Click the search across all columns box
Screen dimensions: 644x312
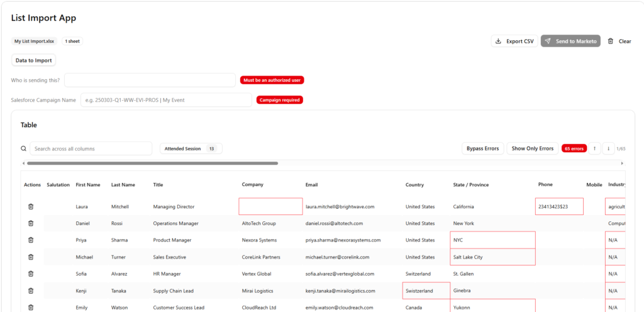coord(91,148)
